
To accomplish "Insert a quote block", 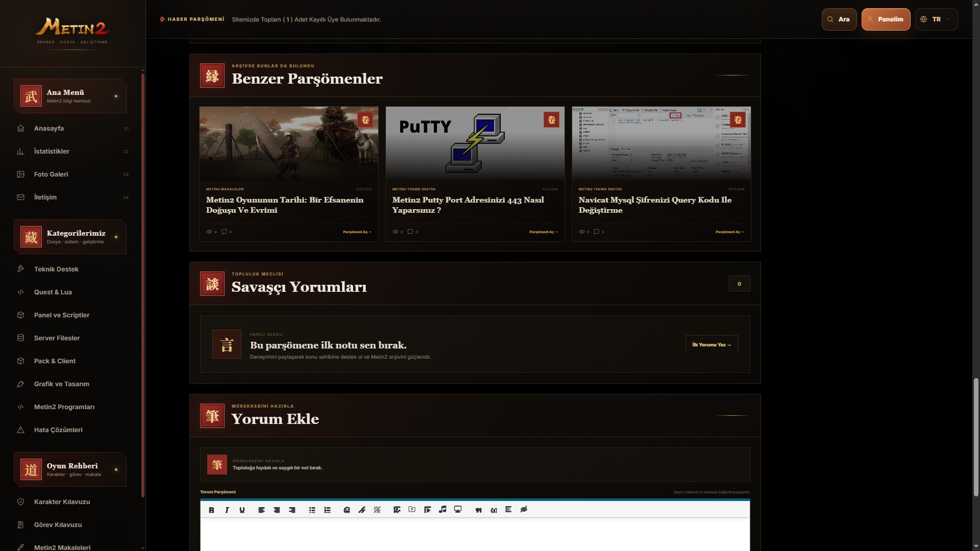I will (478, 510).
